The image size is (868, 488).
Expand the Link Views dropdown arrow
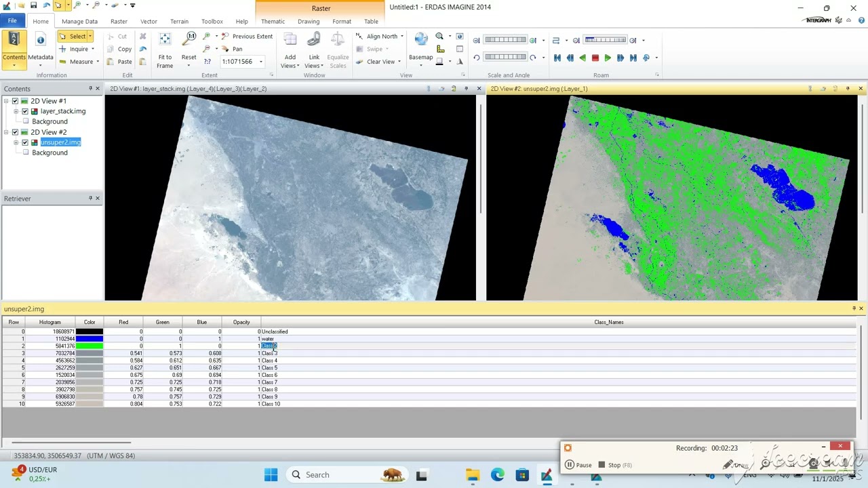coord(322,66)
